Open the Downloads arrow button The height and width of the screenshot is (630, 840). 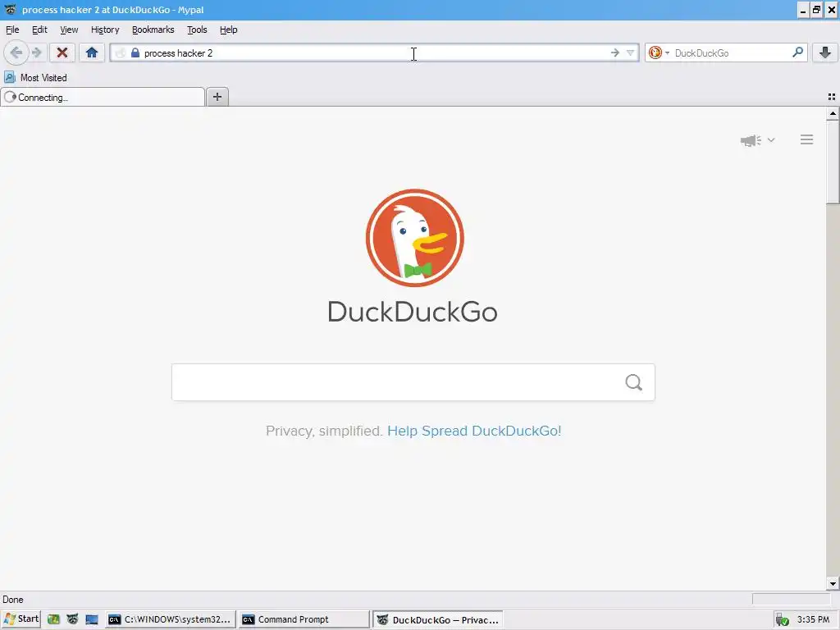[x=825, y=52]
